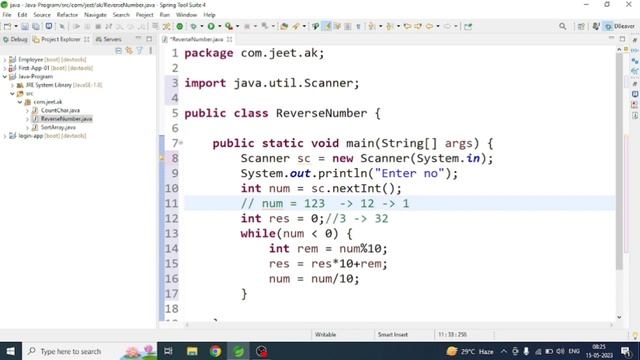The width and height of the screenshot is (640, 360).
Task: Open dropdown arrow next to Debug icon
Action: pyautogui.click(x=202, y=27)
